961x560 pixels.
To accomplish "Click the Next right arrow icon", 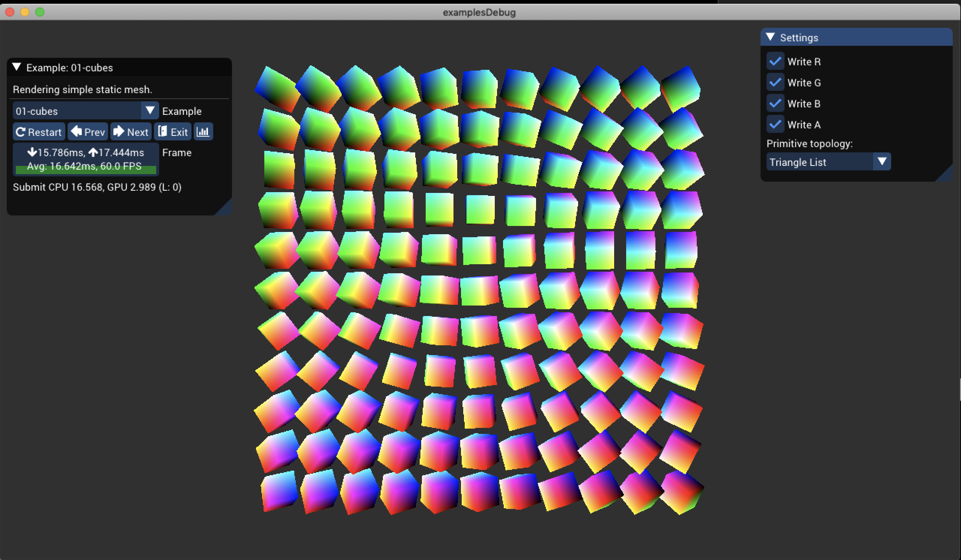I will [x=119, y=131].
